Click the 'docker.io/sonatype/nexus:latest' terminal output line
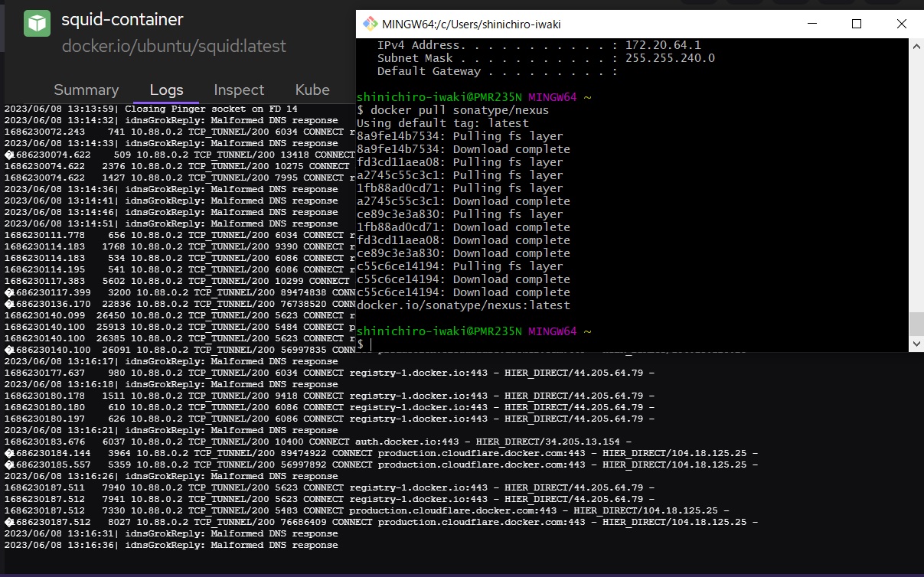The width and height of the screenshot is (924, 577). click(x=463, y=305)
